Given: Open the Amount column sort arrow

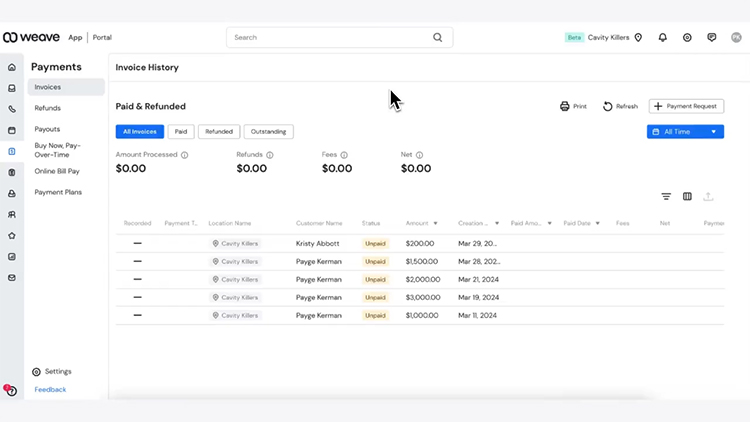Looking at the screenshot, I should click(435, 223).
